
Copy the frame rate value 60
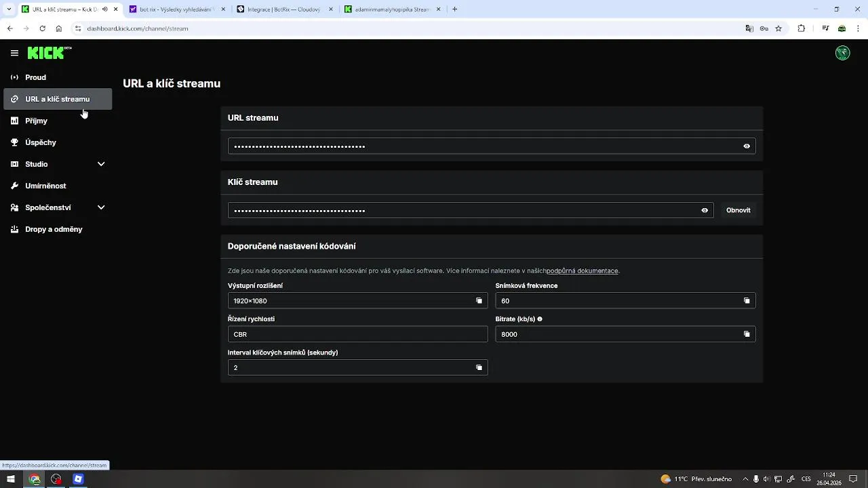747,301
